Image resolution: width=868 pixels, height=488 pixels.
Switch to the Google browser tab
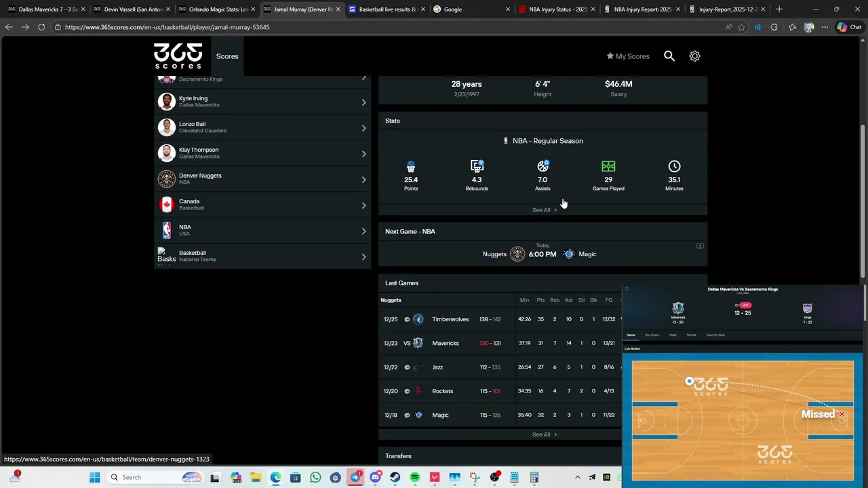pyautogui.click(x=471, y=9)
